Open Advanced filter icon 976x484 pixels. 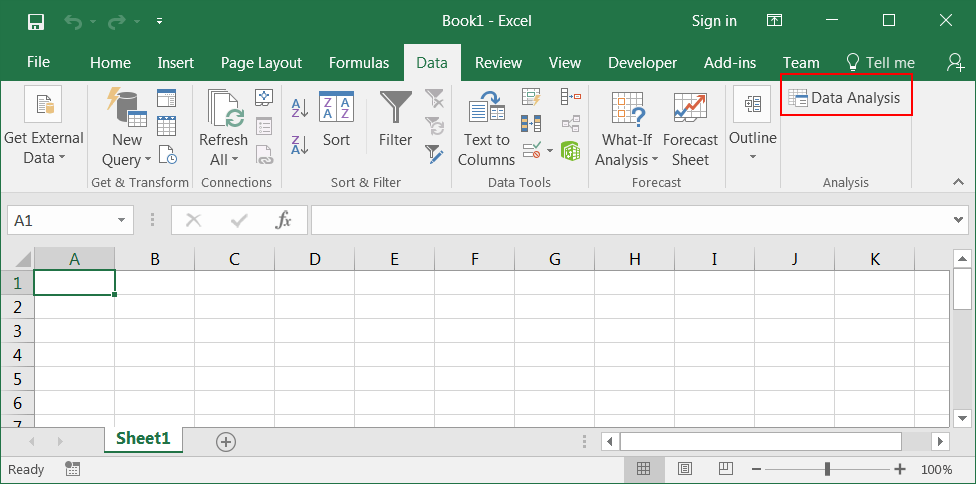[x=434, y=154]
